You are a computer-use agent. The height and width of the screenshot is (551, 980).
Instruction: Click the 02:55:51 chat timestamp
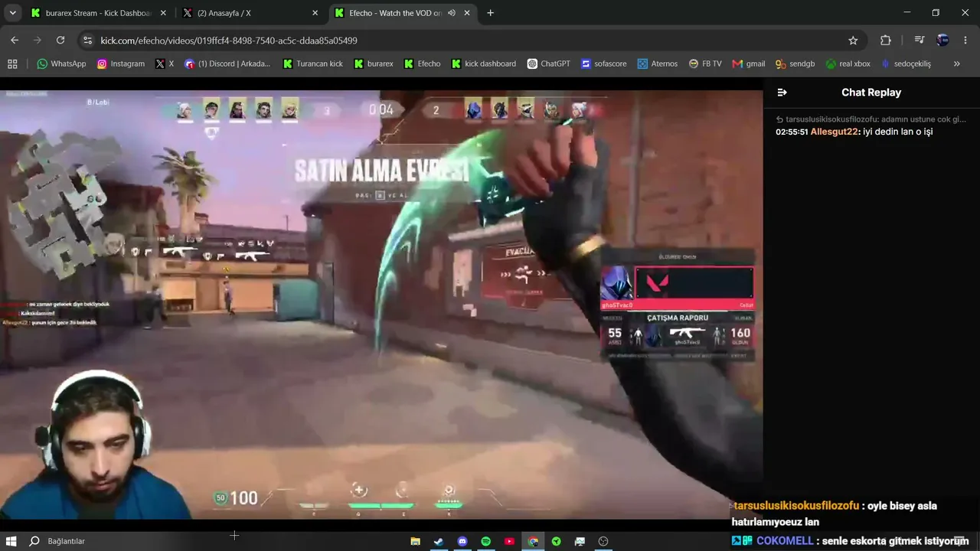pyautogui.click(x=792, y=132)
